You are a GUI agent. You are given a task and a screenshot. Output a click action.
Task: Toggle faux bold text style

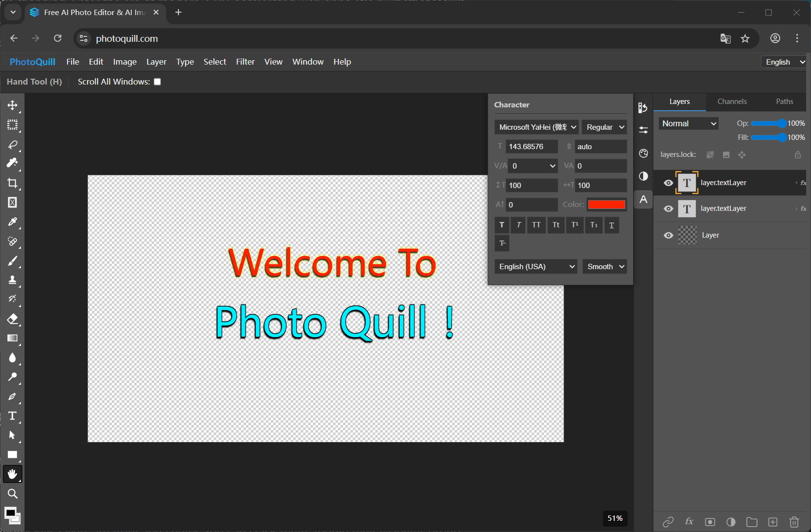coord(502,225)
